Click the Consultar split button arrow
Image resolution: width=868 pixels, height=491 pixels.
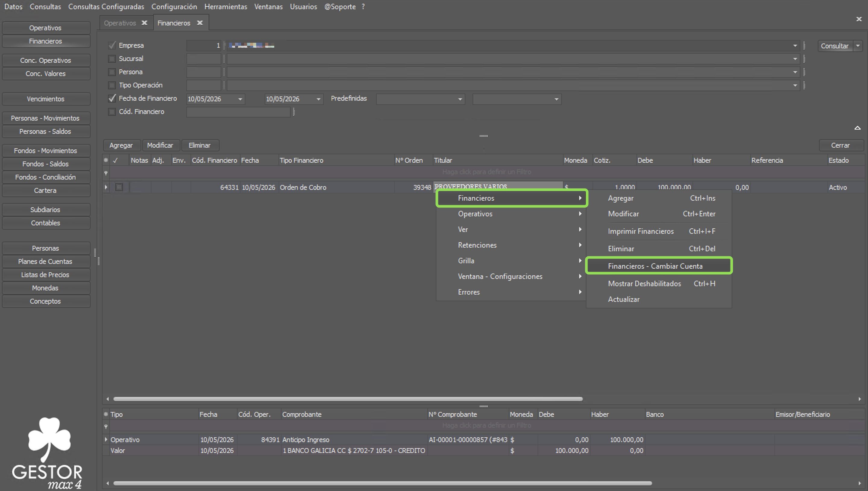pyautogui.click(x=857, y=45)
